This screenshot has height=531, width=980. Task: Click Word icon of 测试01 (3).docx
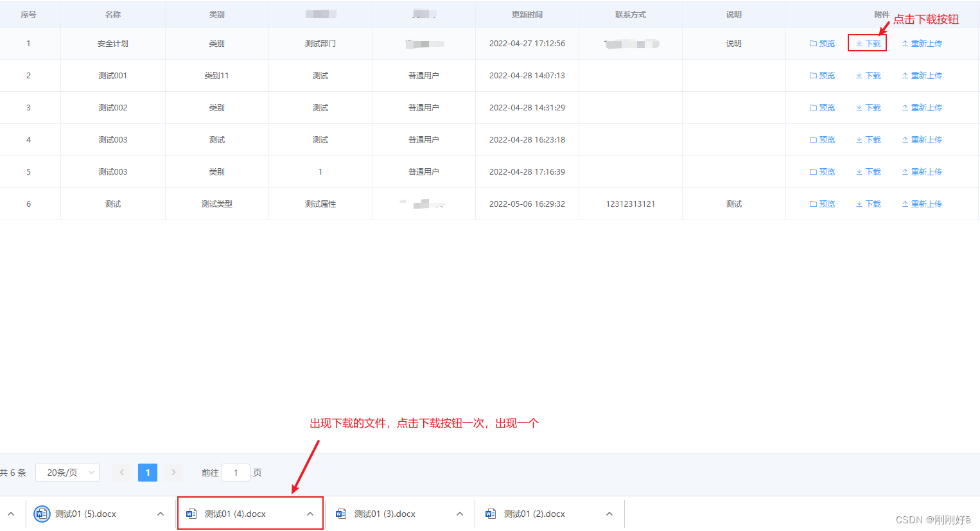341,514
